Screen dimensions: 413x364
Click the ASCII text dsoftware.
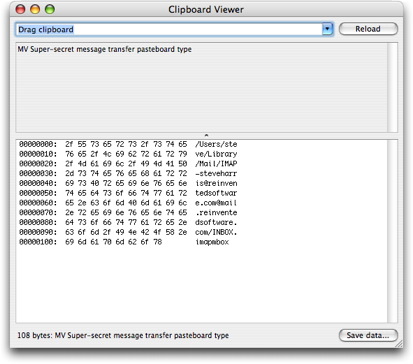pos(216,222)
